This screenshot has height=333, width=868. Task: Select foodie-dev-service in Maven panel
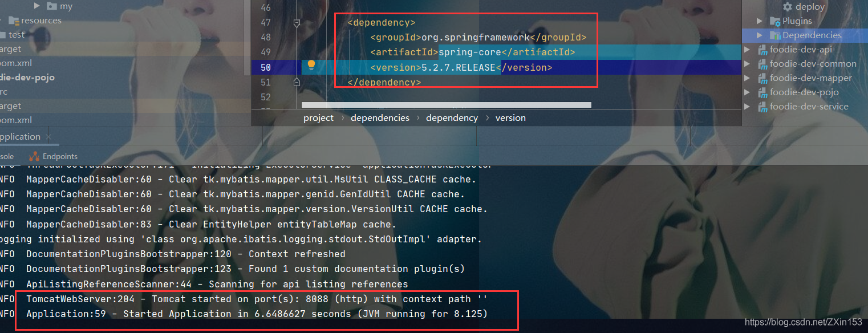point(809,107)
